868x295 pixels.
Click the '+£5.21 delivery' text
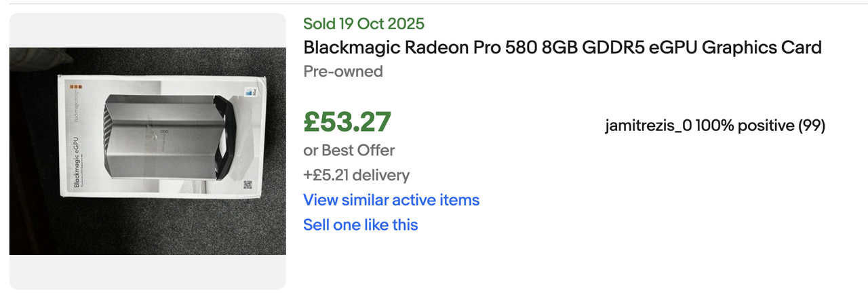(356, 175)
